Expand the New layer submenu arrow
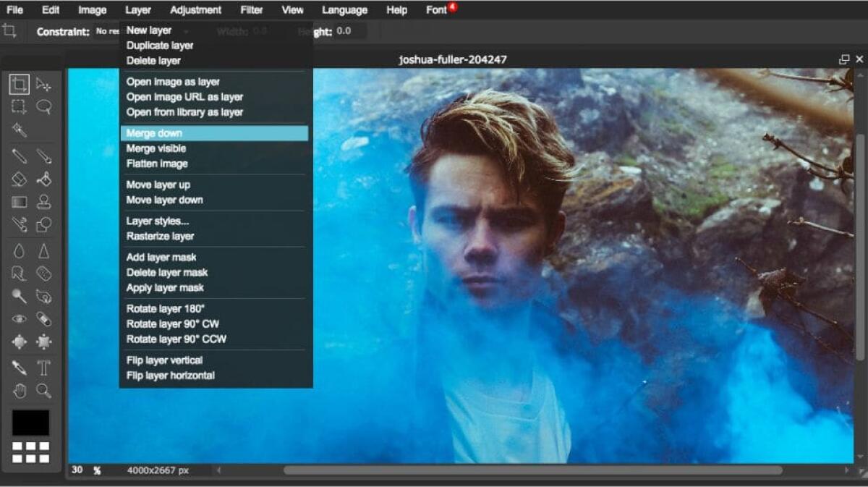Screen dimensions: 868x487 185,30
